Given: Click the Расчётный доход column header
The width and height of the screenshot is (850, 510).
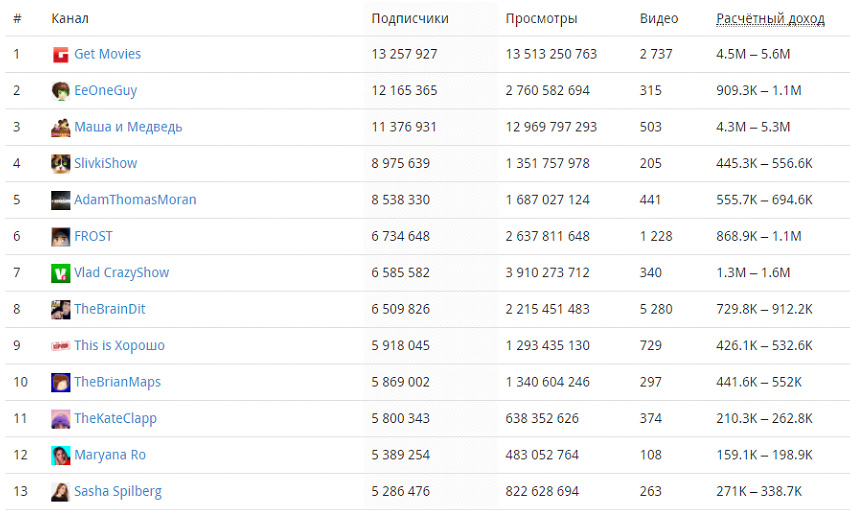Looking at the screenshot, I should click(770, 19).
